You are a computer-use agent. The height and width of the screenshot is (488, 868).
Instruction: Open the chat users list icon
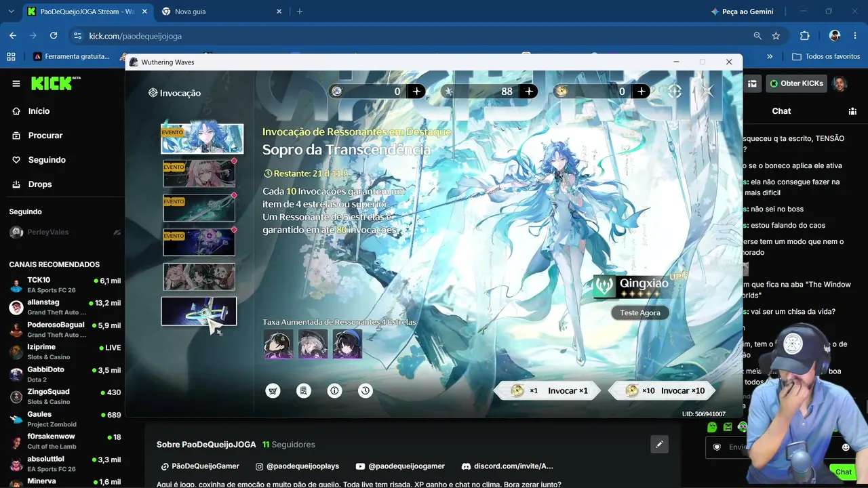point(852,111)
